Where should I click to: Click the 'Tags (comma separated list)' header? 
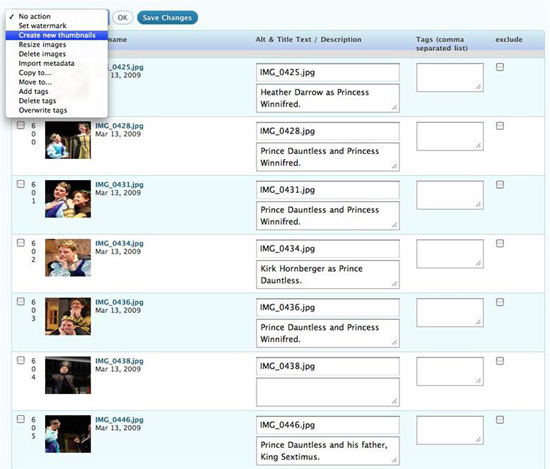pos(442,44)
